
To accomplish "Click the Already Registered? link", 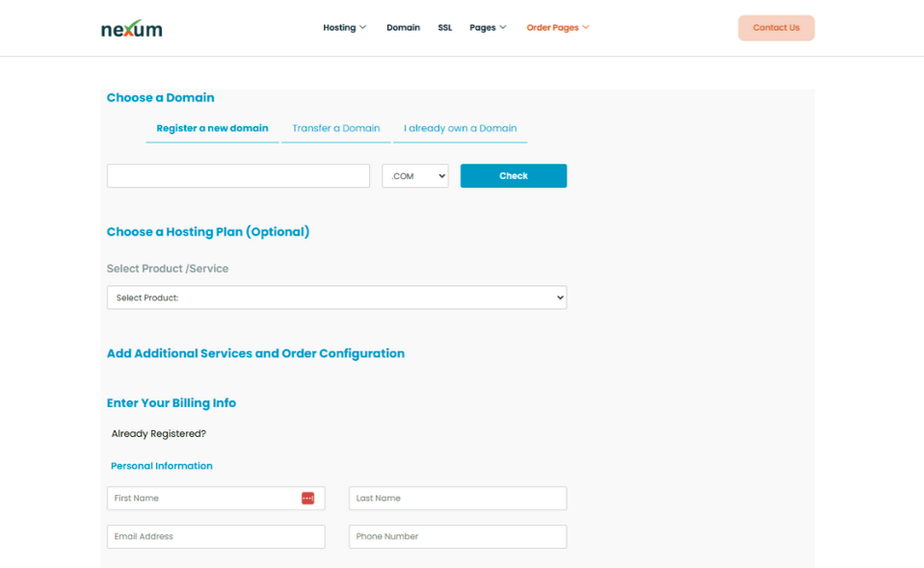I will [159, 434].
